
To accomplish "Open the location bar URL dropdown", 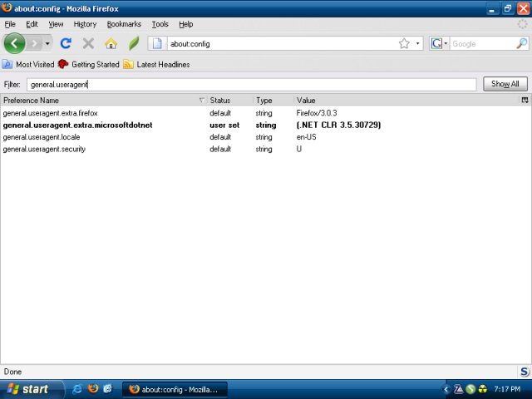I will tap(417, 43).
